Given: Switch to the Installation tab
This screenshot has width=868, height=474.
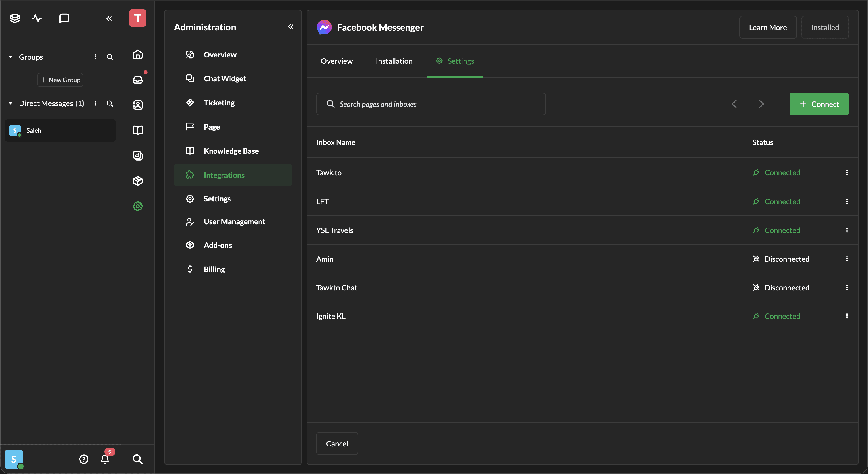Looking at the screenshot, I should 394,61.
